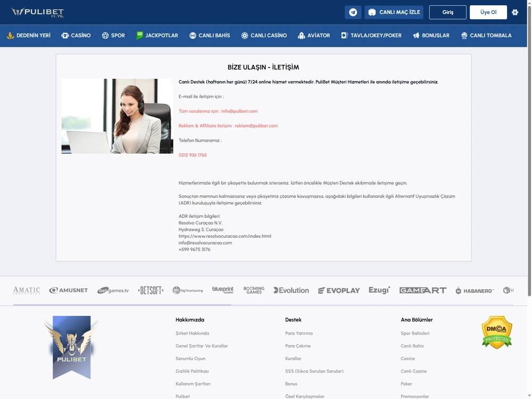532x399 pixels.
Task: Select the Habanero provider logo
Action: point(475,290)
